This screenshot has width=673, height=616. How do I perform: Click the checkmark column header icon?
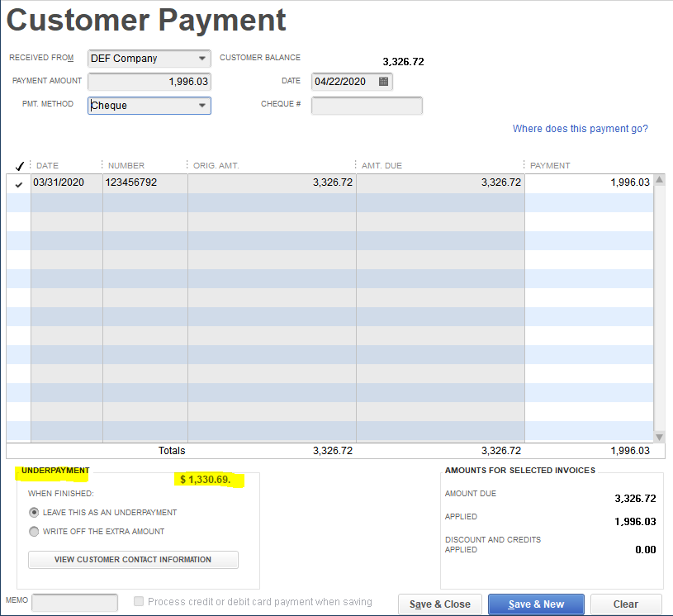point(19,165)
